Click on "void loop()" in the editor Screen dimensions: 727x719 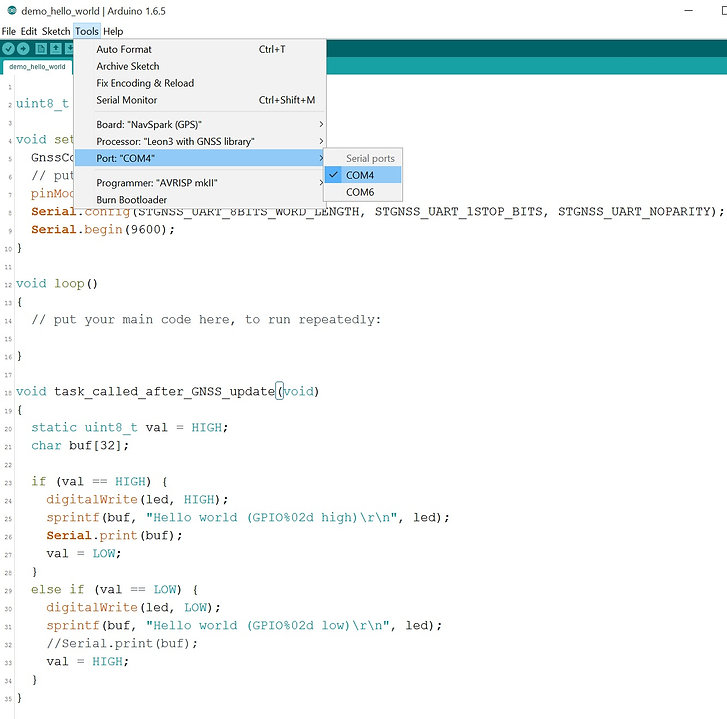(x=57, y=283)
